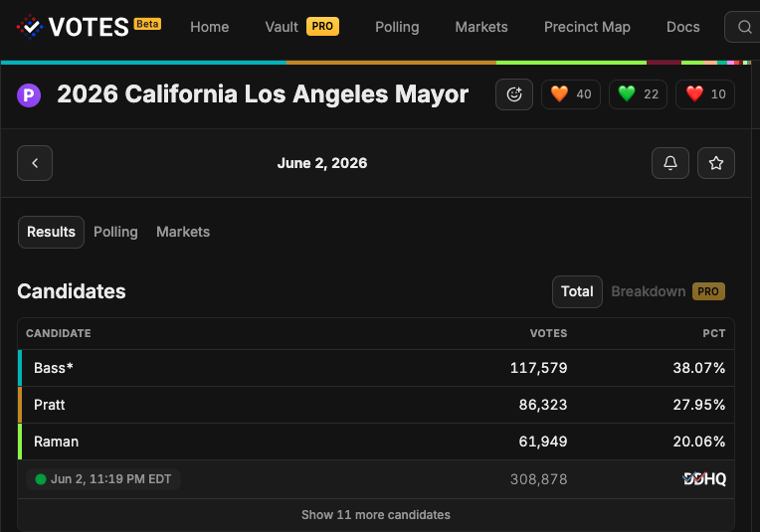
Task: Switch to the Markets tab below date
Action: pos(183,232)
